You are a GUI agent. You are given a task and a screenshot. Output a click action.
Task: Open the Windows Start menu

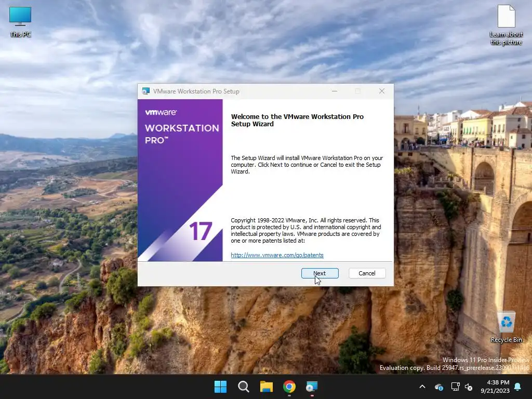click(220, 387)
